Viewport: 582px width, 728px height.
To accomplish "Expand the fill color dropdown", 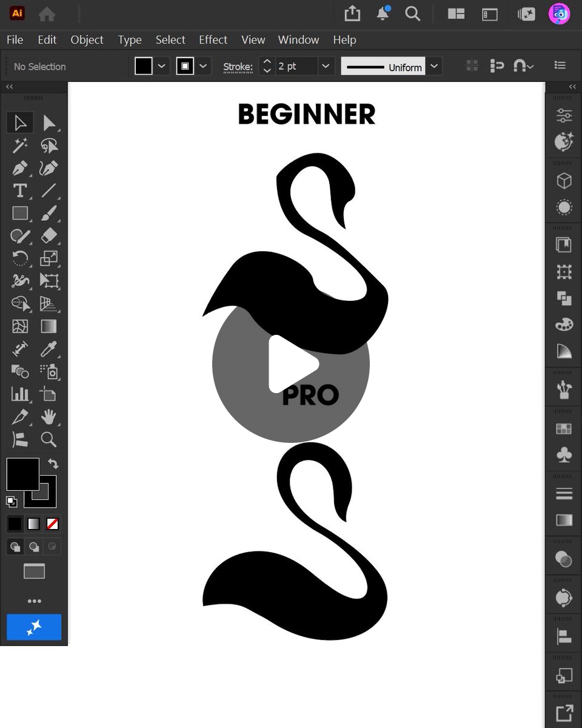I will tap(161, 66).
